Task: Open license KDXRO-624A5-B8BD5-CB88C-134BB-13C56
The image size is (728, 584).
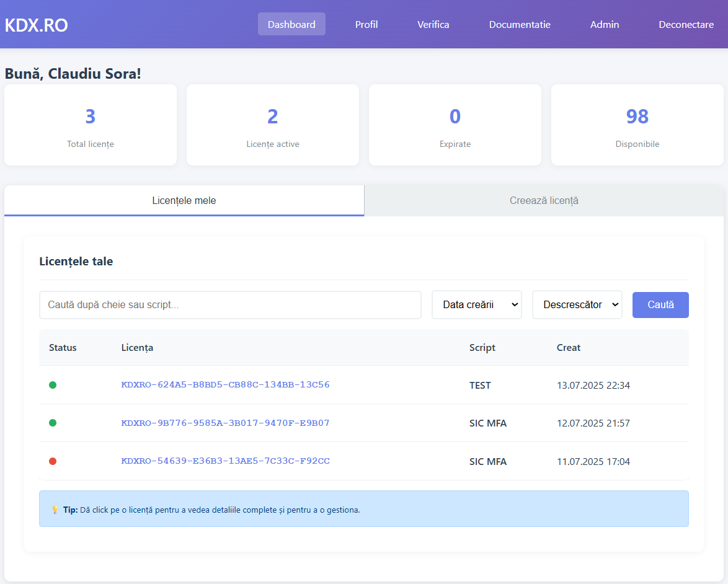Action: pyautogui.click(x=226, y=384)
